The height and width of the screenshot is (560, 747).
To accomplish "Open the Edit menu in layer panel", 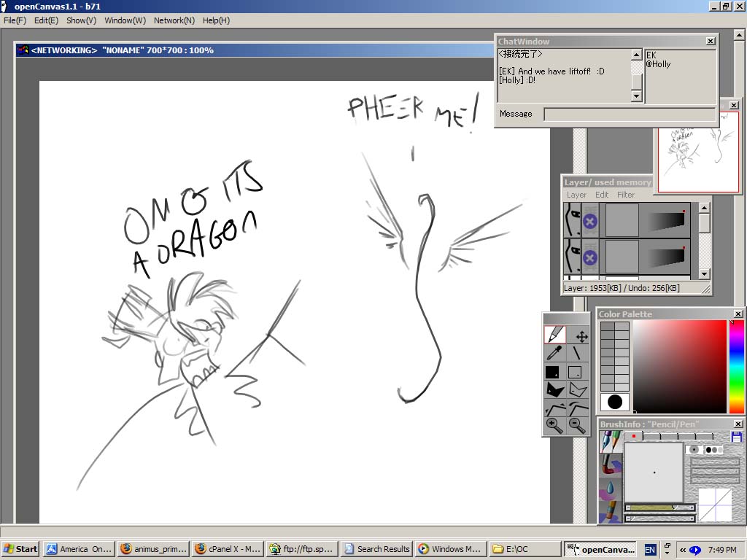I will tap(601, 195).
